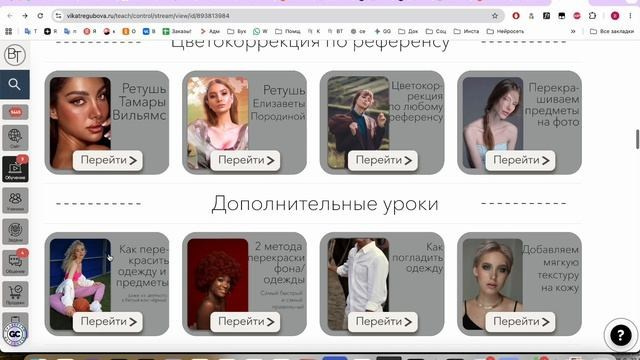
Task: Open the VK bookmark
Action: (x=149, y=31)
